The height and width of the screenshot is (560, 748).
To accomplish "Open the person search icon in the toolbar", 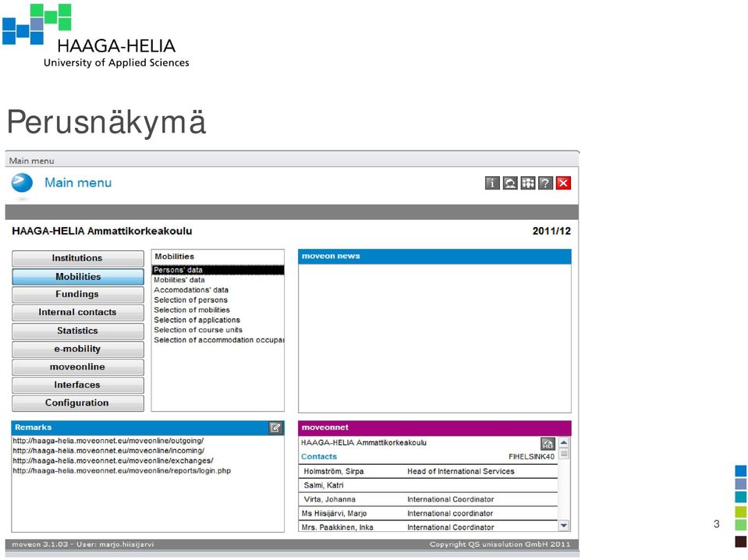I will click(510, 183).
